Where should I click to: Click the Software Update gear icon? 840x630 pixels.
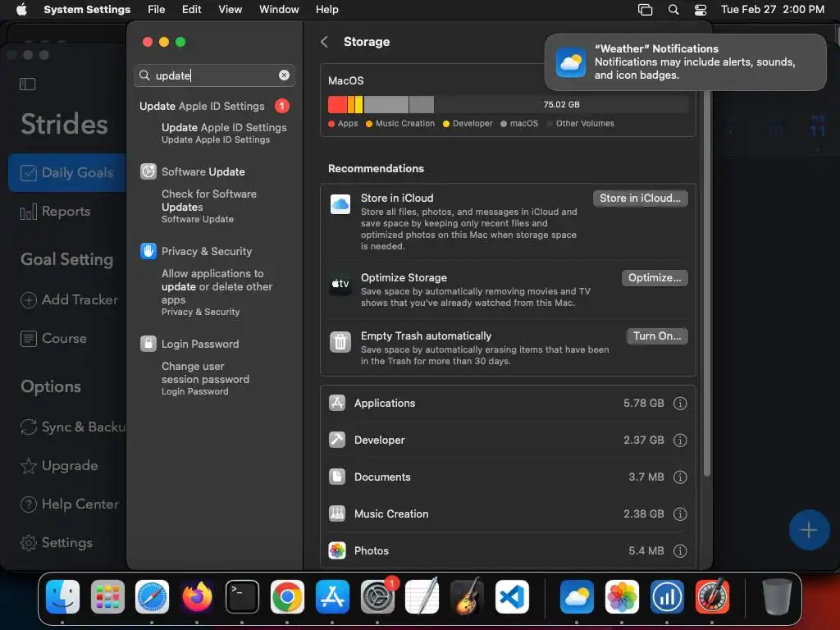click(148, 171)
